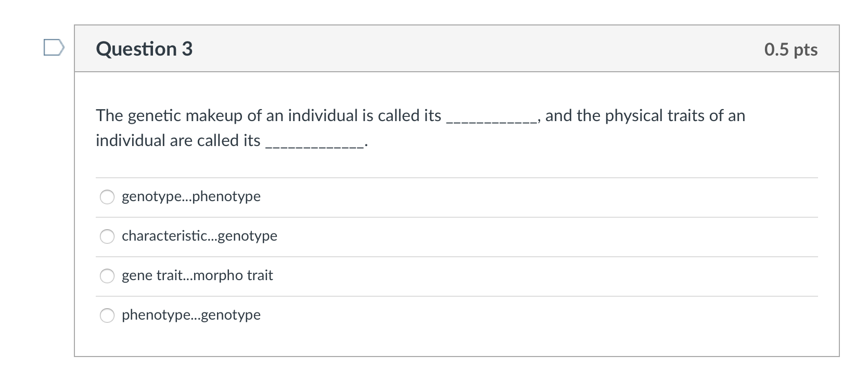This screenshot has width=868, height=369.
Task: Pick the gene trait...morpho trait radio button
Action: pyautogui.click(x=107, y=276)
